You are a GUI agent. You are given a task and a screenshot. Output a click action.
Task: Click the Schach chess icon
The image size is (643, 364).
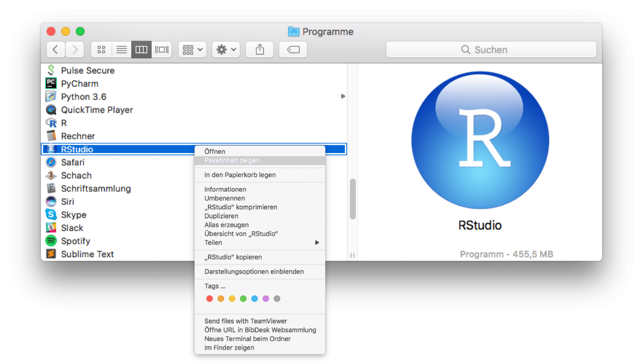[x=51, y=175]
